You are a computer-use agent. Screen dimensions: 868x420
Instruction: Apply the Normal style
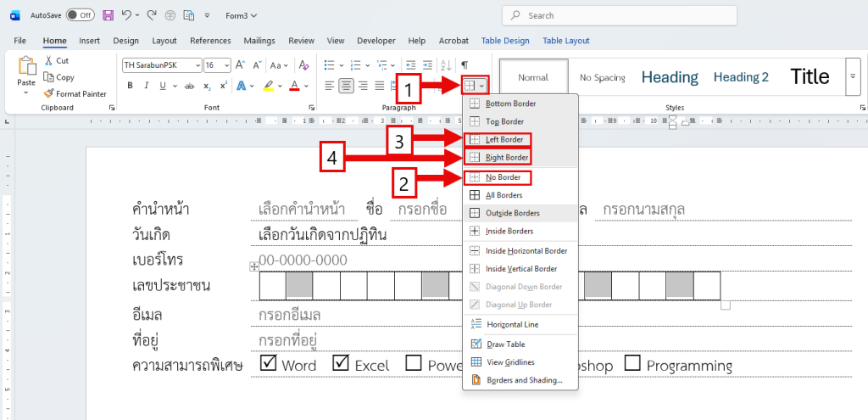pyautogui.click(x=533, y=77)
